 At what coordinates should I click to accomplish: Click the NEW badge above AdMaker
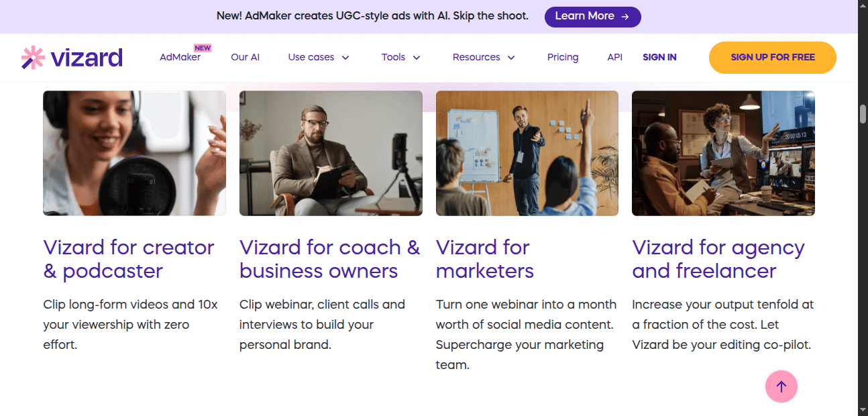pos(202,47)
